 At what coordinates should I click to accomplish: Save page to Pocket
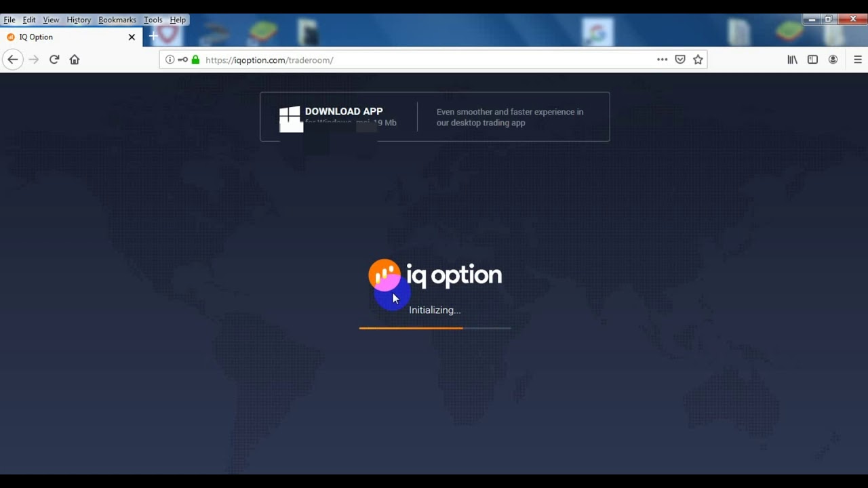click(680, 60)
